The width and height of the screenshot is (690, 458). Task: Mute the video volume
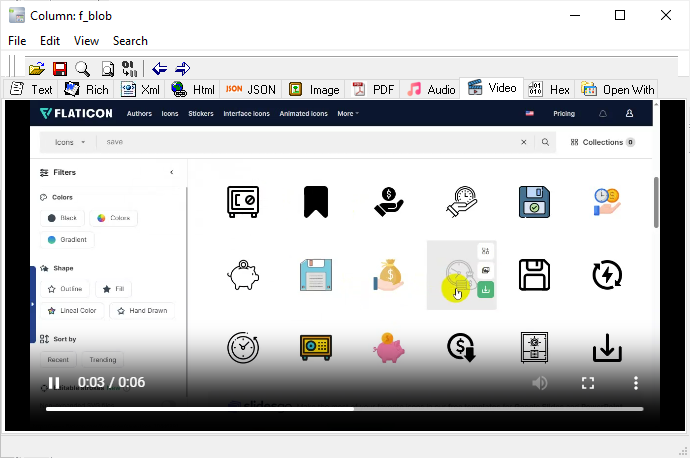540,383
